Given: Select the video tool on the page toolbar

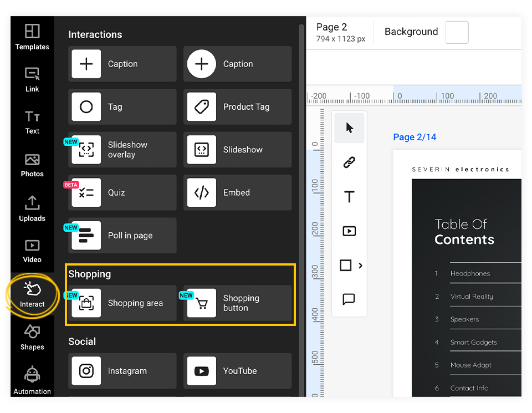Looking at the screenshot, I should tap(349, 231).
